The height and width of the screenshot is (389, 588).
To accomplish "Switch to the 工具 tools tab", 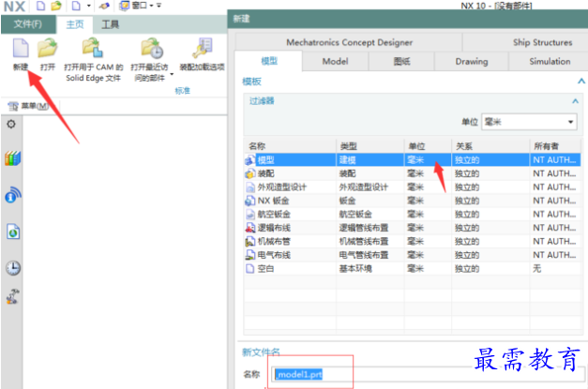I will coord(111,24).
